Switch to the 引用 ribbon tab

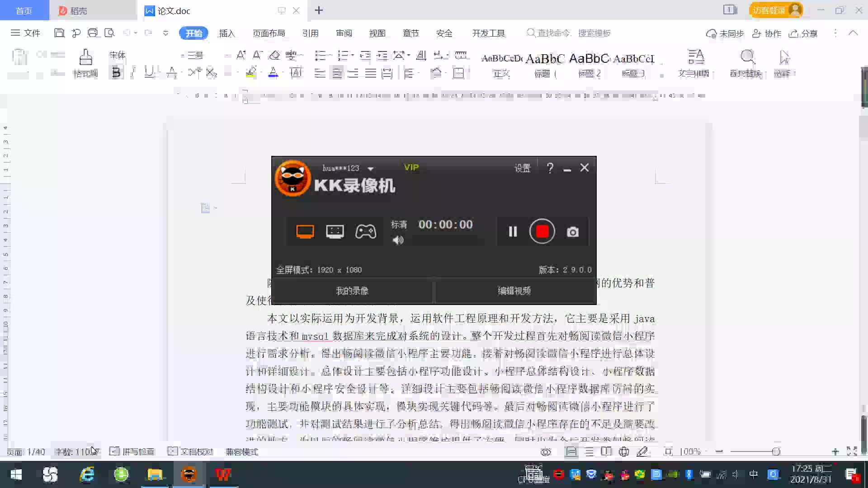(310, 33)
